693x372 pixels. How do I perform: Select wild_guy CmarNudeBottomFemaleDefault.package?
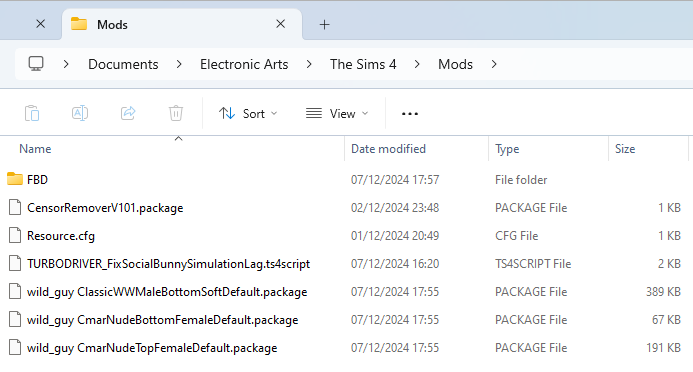(163, 320)
